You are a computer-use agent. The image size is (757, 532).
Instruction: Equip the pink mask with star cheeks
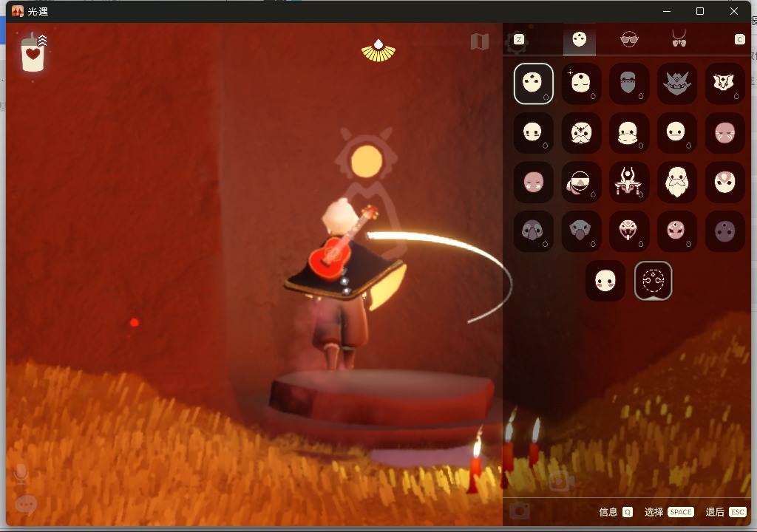pos(533,182)
